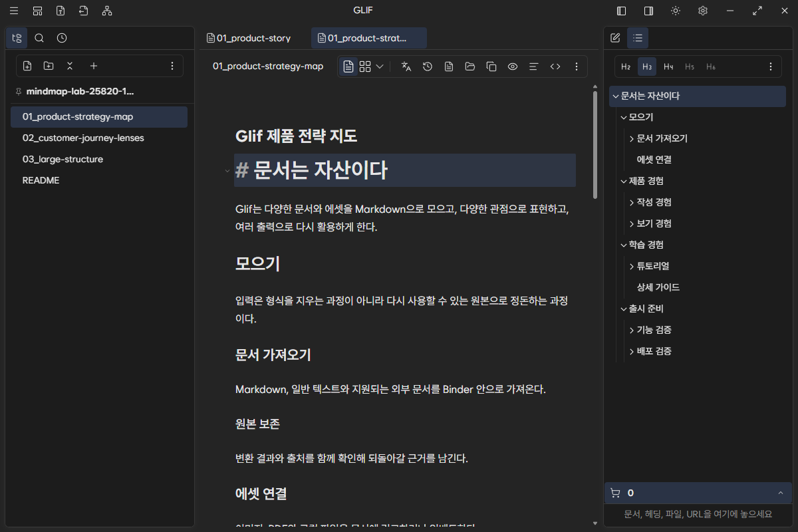Toggle the right sidebar panel
798x532 pixels.
coord(648,11)
